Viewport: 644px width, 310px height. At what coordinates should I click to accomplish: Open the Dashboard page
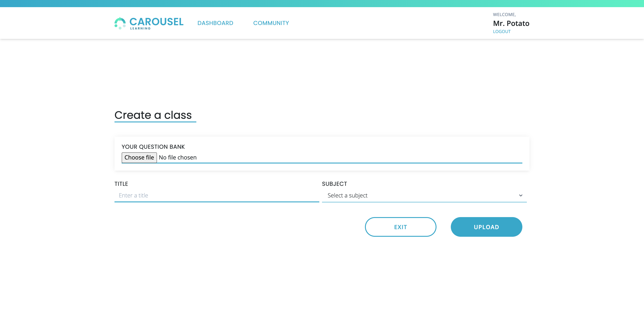coord(215,23)
